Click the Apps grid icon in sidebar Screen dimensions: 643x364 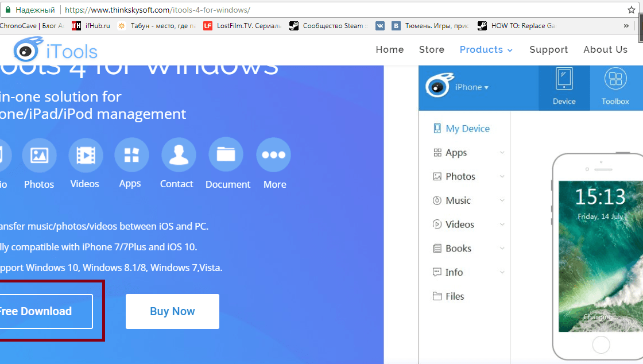437,153
